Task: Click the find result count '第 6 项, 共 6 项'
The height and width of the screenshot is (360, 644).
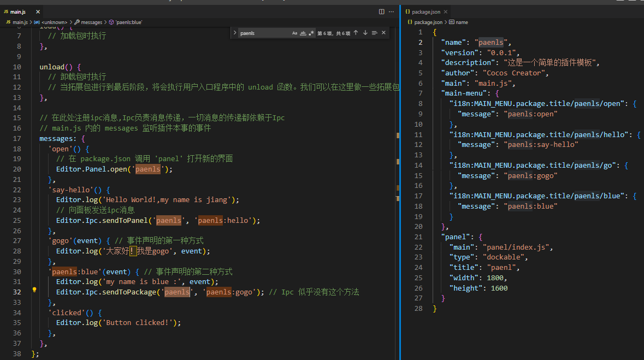Action: pos(334,33)
